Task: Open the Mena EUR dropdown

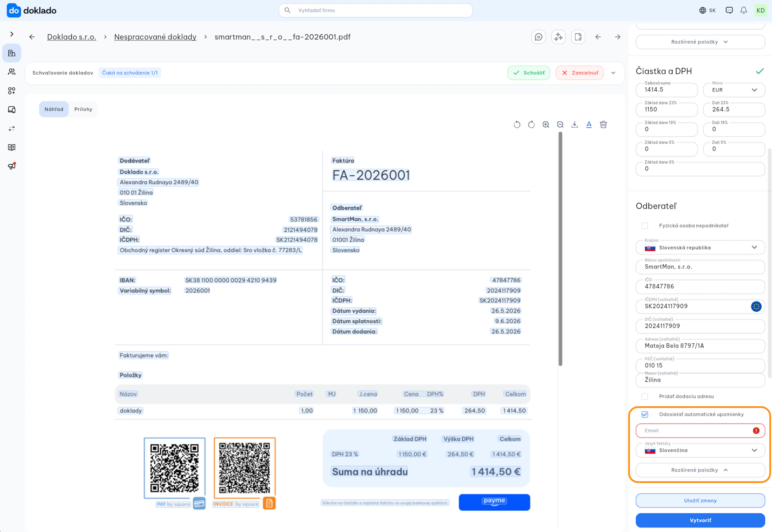Action: 734,90
